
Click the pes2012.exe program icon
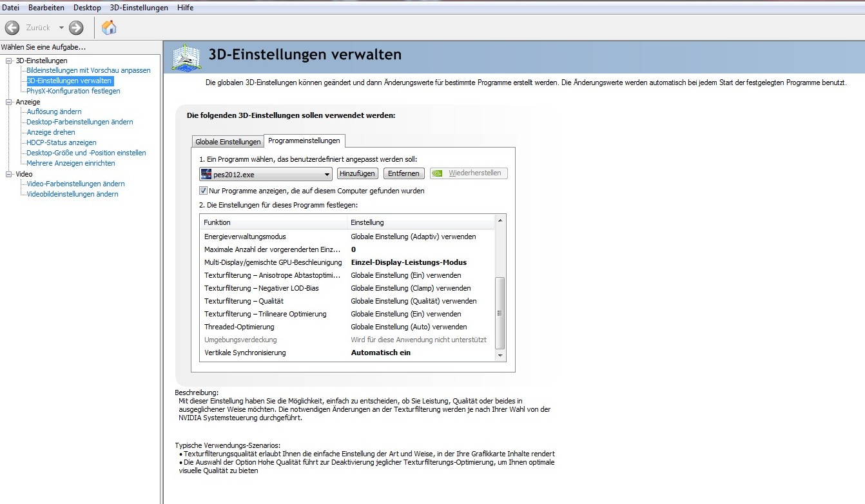click(x=206, y=174)
